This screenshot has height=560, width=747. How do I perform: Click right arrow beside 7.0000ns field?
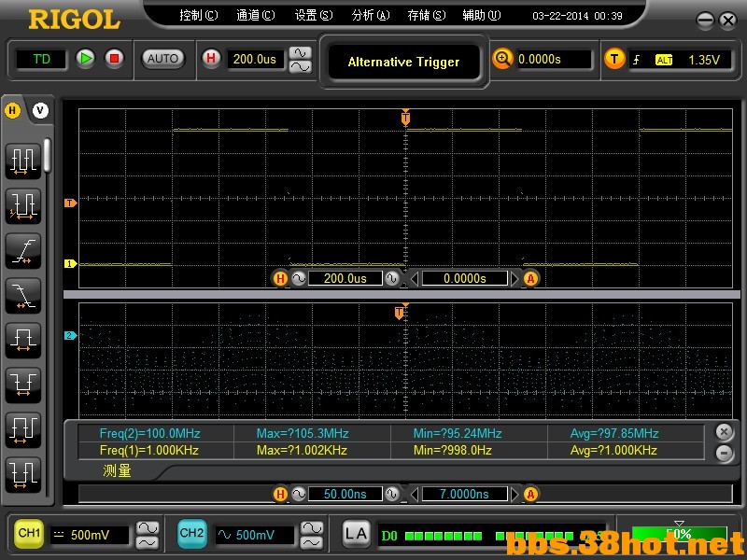point(514,495)
